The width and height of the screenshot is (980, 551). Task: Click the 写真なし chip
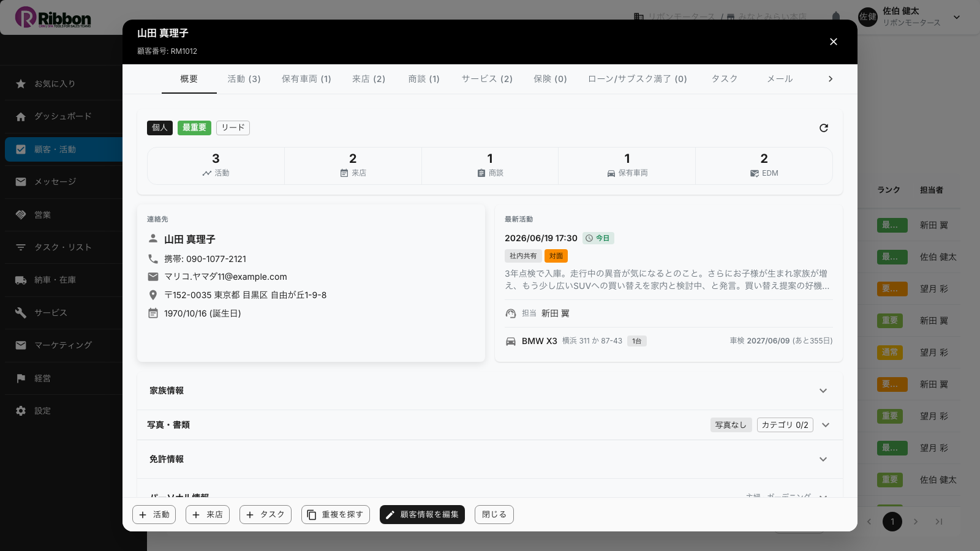point(731,425)
